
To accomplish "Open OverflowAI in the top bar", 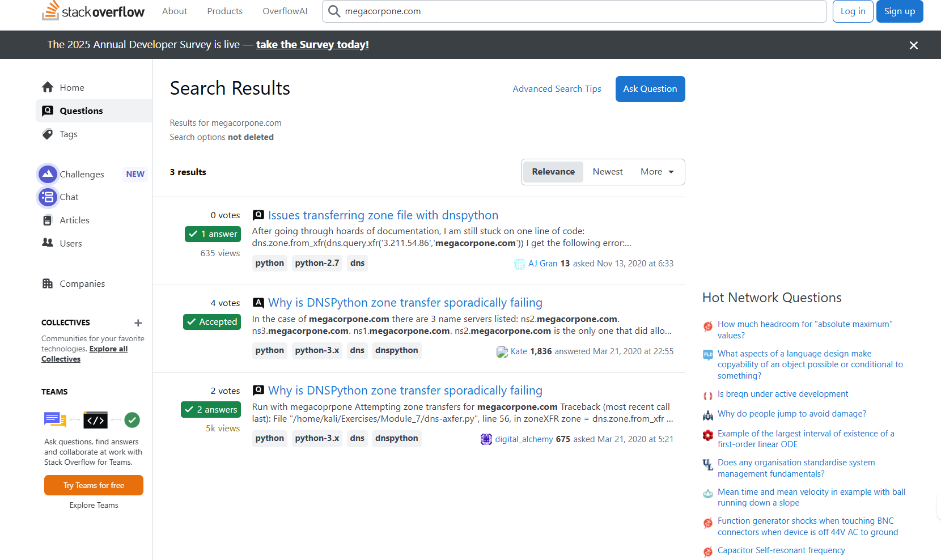I will click(x=285, y=11).
